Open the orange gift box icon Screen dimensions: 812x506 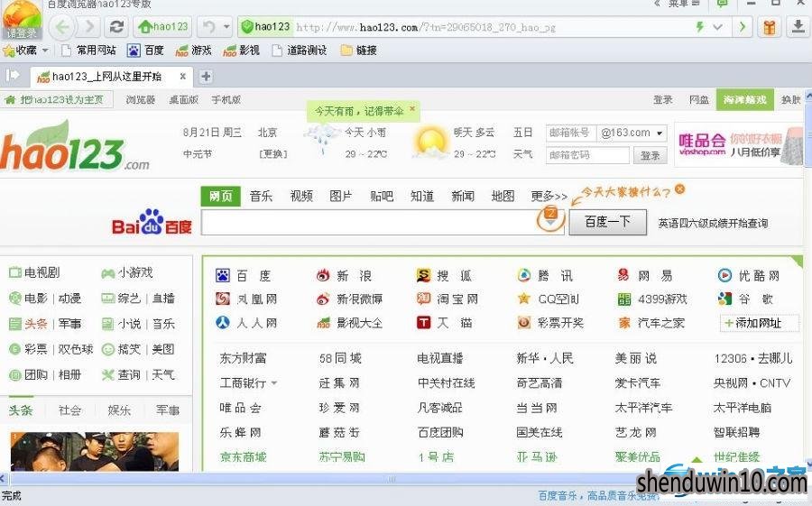tap(770, 27)
